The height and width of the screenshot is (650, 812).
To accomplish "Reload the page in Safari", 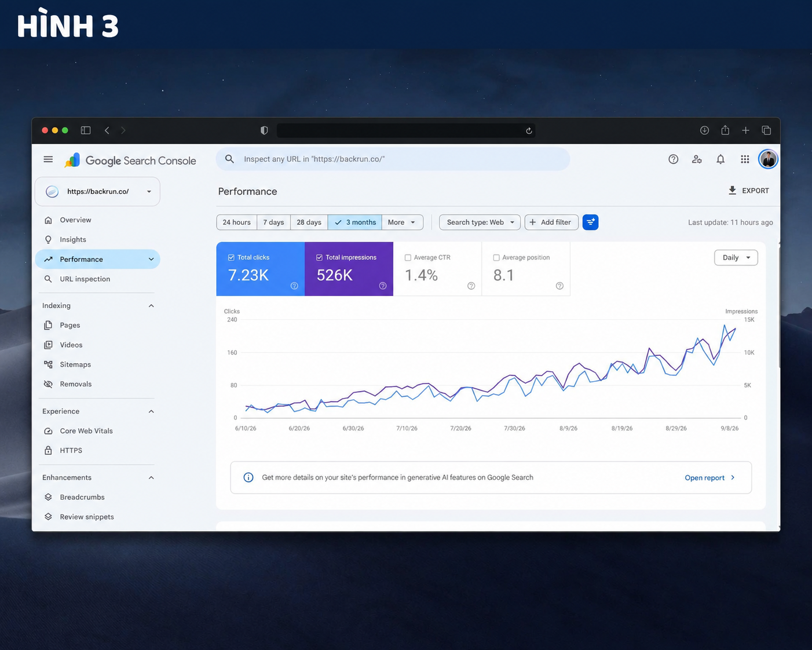I will (529, 131).
